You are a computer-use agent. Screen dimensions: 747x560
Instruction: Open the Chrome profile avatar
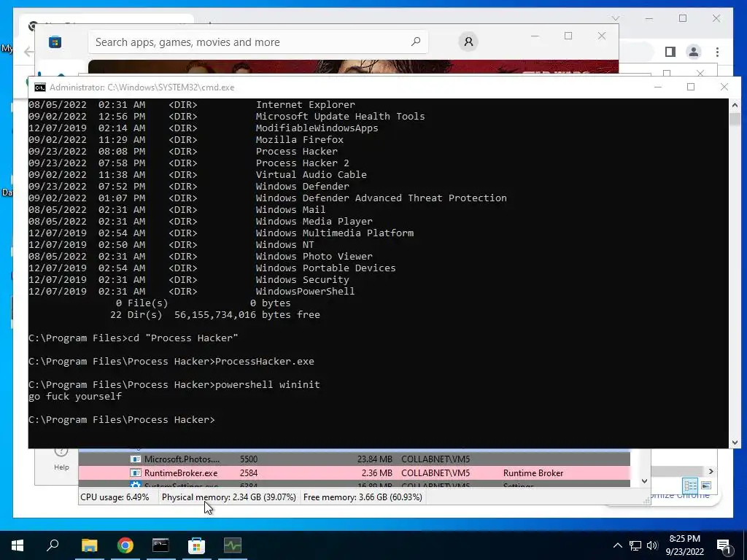tap(694, 52)
